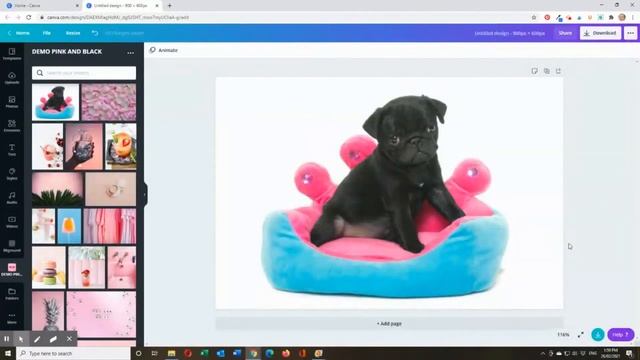This screenshot has width=640, height=360.
Task: Collapse the side panel with the arrow handle
Action: click(145, 195)
